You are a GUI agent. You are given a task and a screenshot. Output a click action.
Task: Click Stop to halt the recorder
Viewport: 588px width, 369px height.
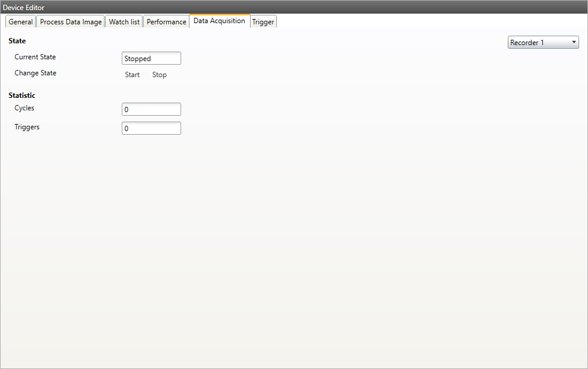tap(159, 75)
